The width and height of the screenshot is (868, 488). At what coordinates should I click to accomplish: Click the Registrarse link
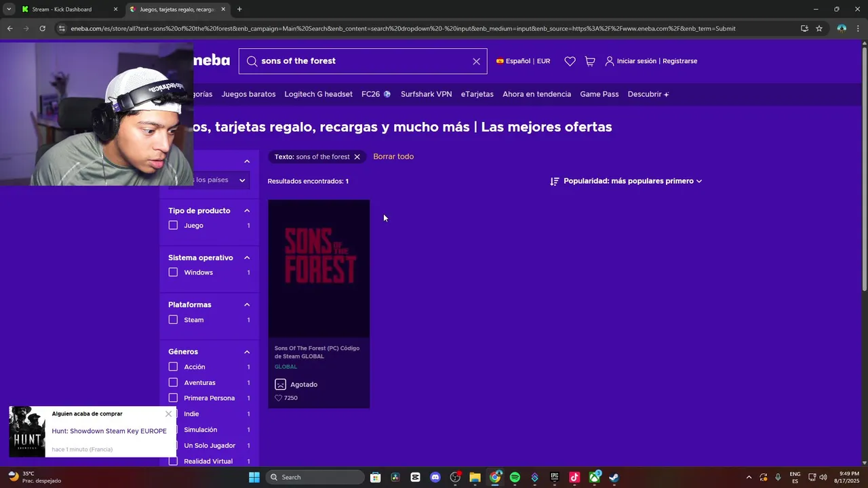[679, 61]
